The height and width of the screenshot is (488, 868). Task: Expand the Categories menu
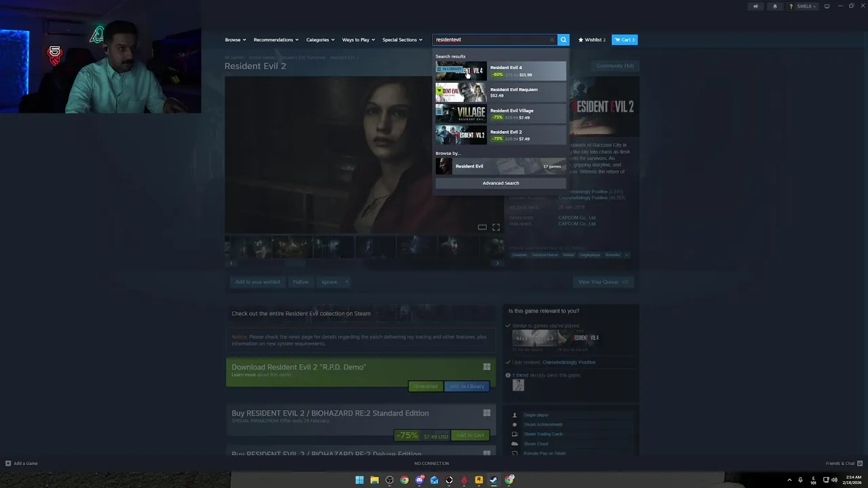[x=320, y=40]
